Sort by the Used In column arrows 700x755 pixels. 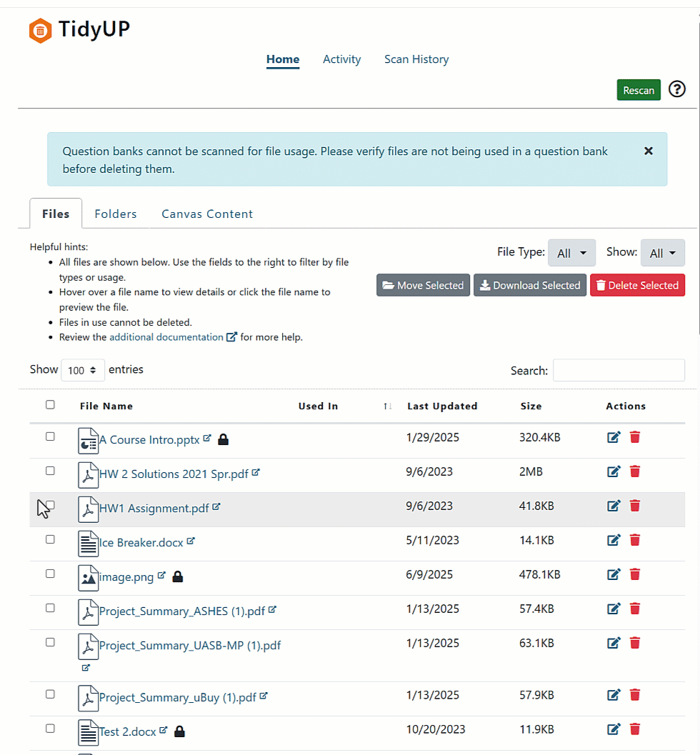pos(388,406)
